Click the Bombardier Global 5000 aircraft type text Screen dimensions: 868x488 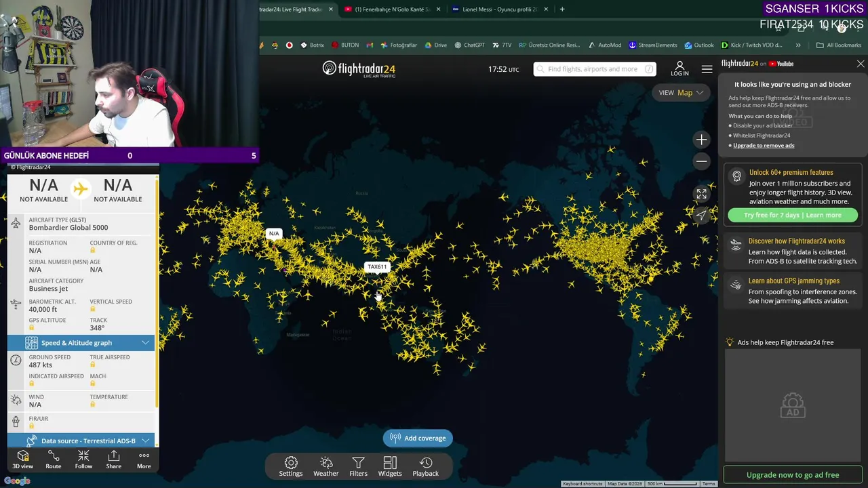click(68, 228)
